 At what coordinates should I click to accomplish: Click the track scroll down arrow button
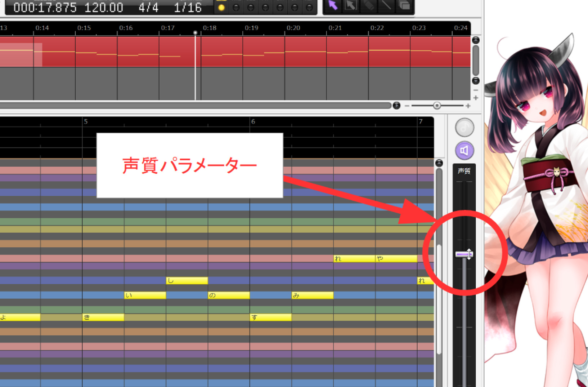pos(476,80)
